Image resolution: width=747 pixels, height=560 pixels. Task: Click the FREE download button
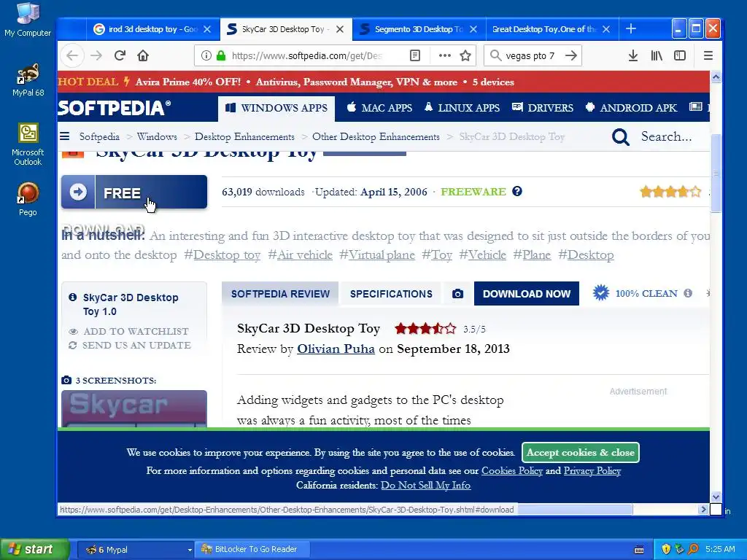pos(134,192)
